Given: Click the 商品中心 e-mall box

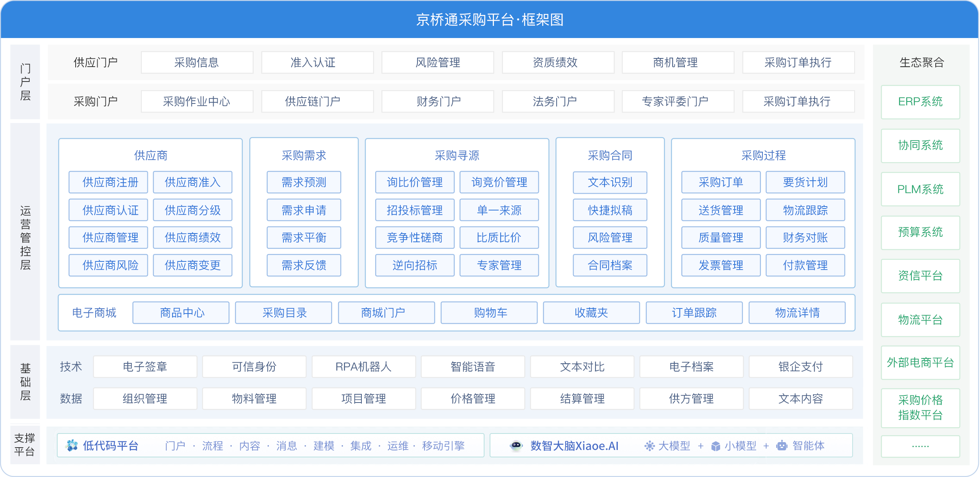Looking at the screenshot, I should click(x=181, y=313).
